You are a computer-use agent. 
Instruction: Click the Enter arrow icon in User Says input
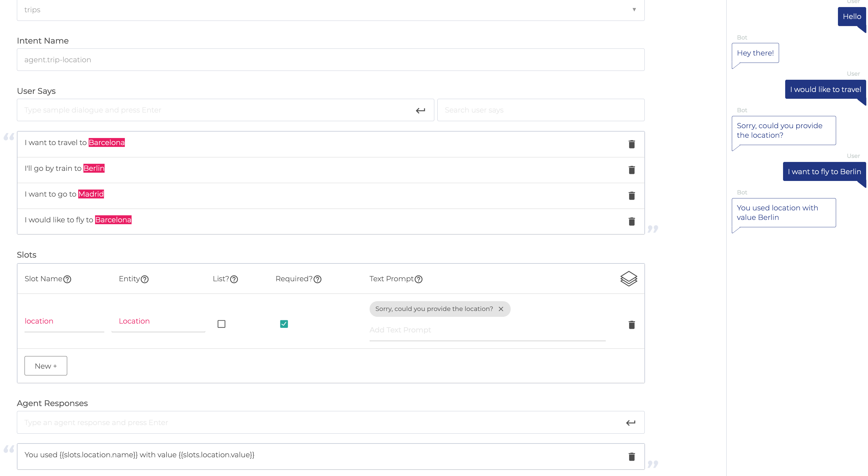click(x=420, y=110)
